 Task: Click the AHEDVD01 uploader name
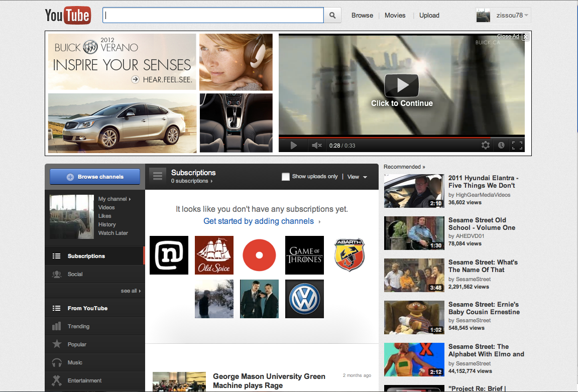click(470, 236)
